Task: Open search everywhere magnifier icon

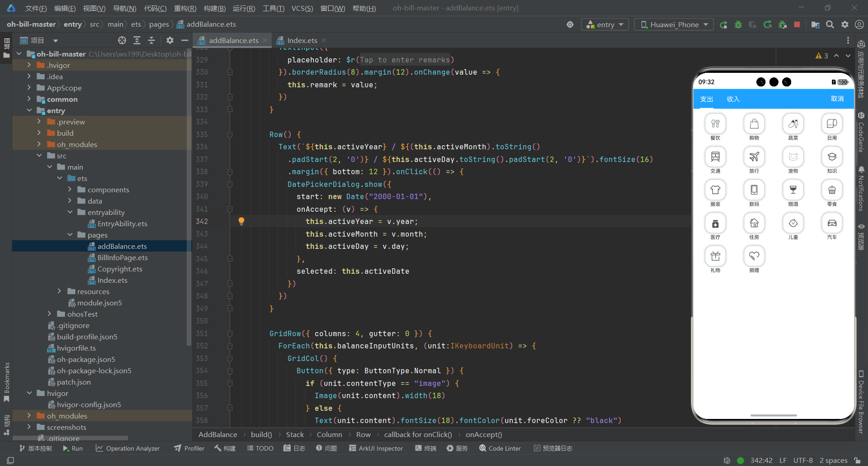Action: pos(830,24)
